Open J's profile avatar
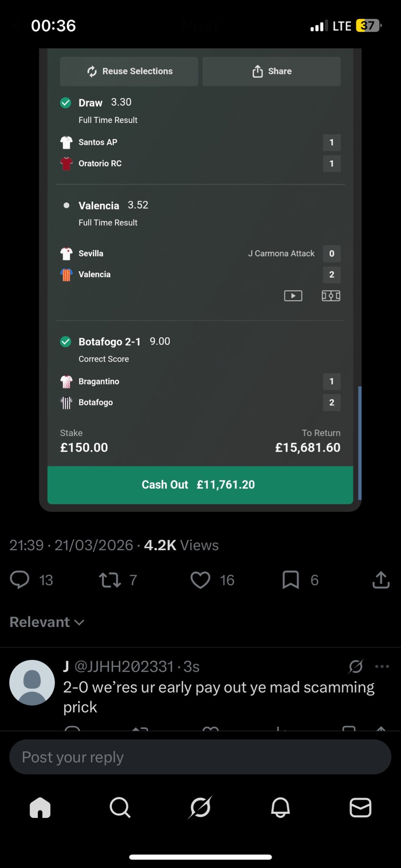The width and height of the screenshot is (401, 868). tap(32, 682)
